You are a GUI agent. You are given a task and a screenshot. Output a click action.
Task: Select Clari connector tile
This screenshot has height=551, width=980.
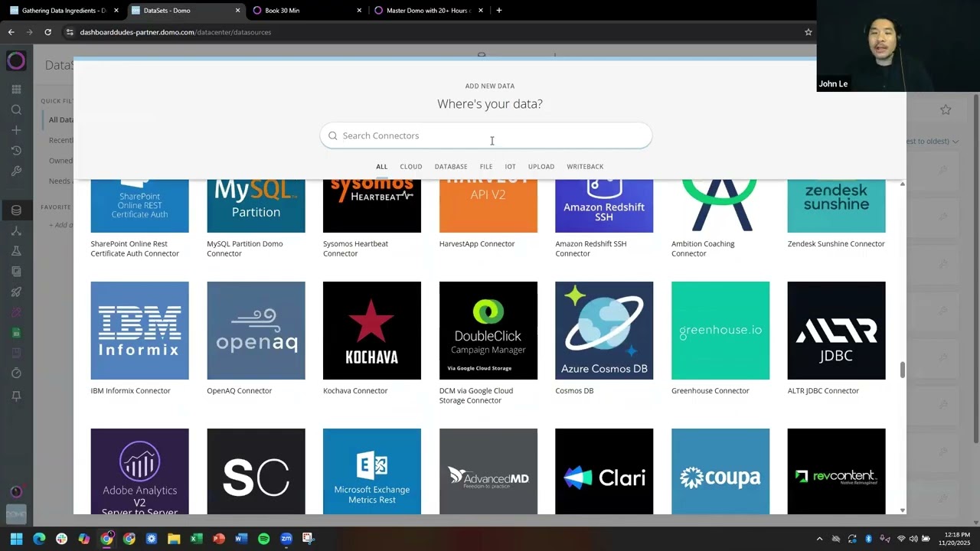(x=604, y=471)
